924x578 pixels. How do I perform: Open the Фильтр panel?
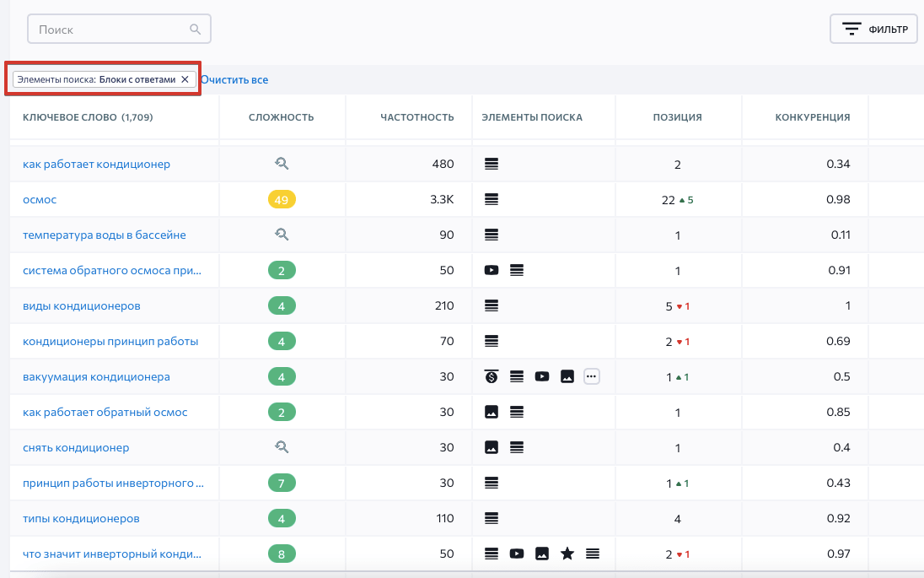pyautogui.click(x=873, y=30)
